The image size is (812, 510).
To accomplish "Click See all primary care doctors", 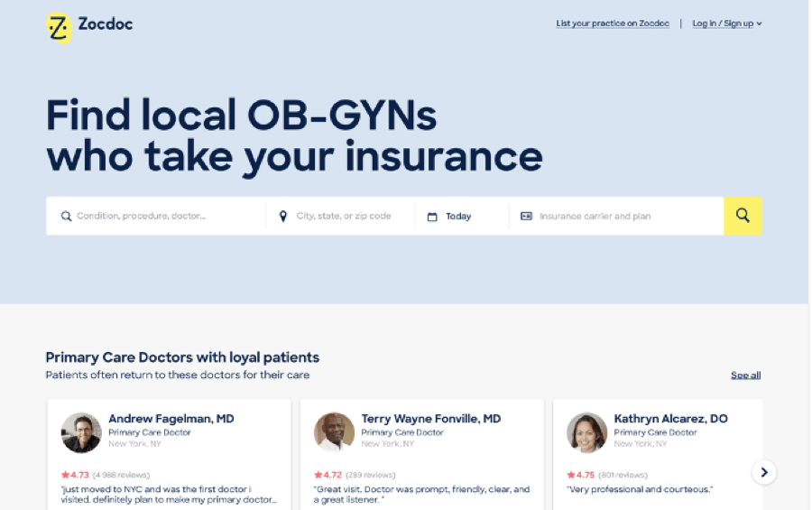I will (x=745, y=376).
